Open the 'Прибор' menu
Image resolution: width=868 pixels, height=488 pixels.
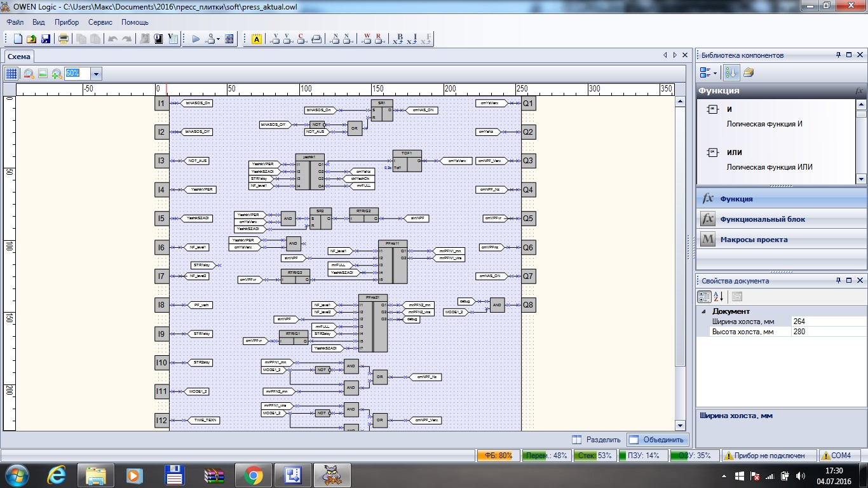pos(67,22)
